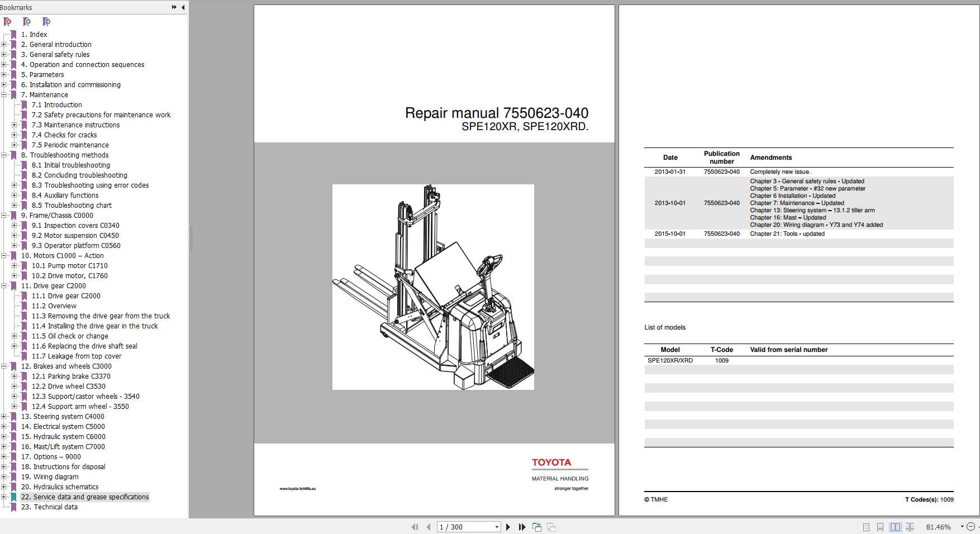Select the delete bookmark icon
This screenshot has height=534, width=980.
pos(8,22)
